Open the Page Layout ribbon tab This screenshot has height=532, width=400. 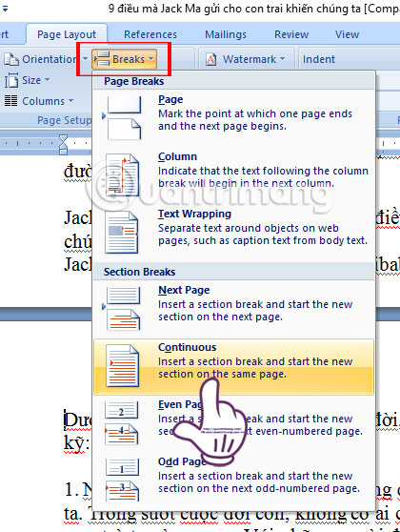coord(67,34)
